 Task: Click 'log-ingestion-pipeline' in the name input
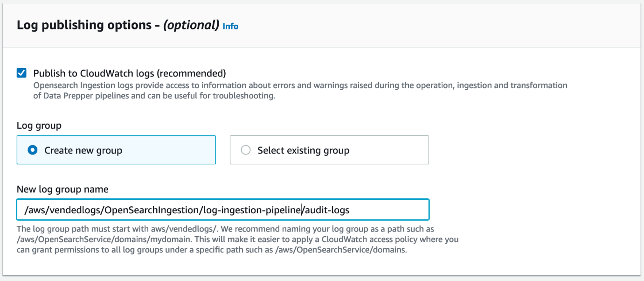tap(253, 210)
